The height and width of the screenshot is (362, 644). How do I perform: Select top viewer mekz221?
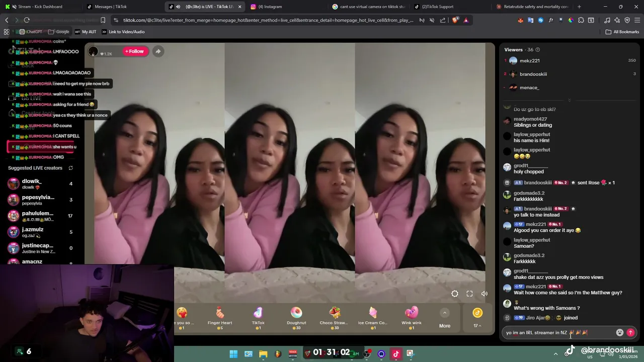pos(570,60)
